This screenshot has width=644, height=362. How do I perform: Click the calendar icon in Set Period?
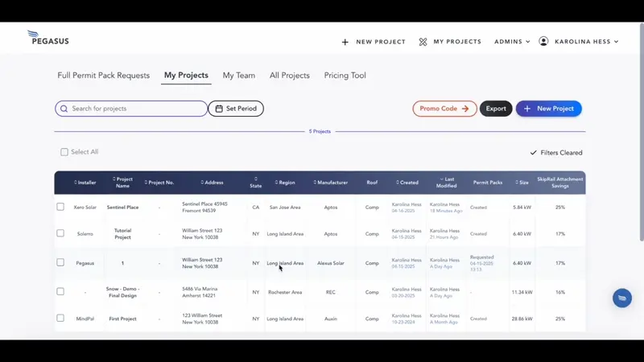click(219, 109)
